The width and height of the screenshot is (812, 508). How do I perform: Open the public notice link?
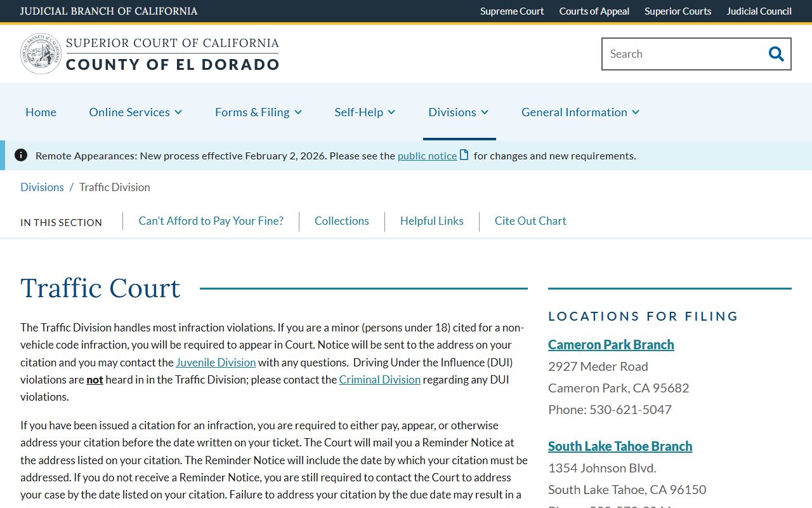point(427,156)
